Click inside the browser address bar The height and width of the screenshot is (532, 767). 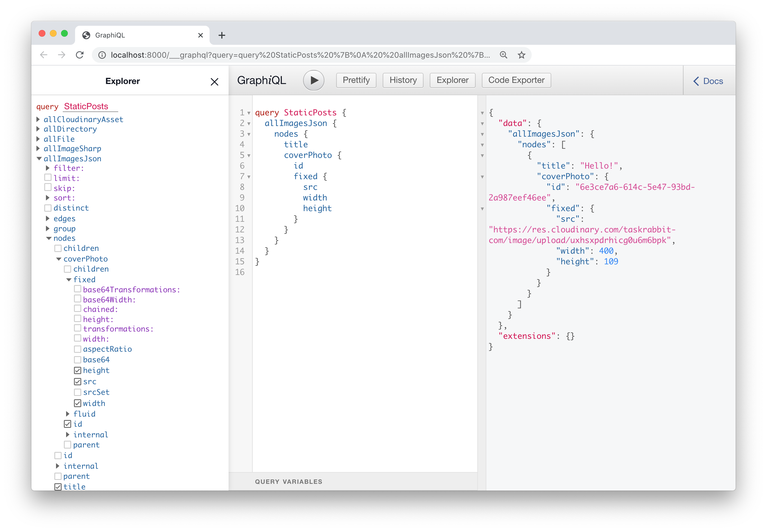pos(300,55)
